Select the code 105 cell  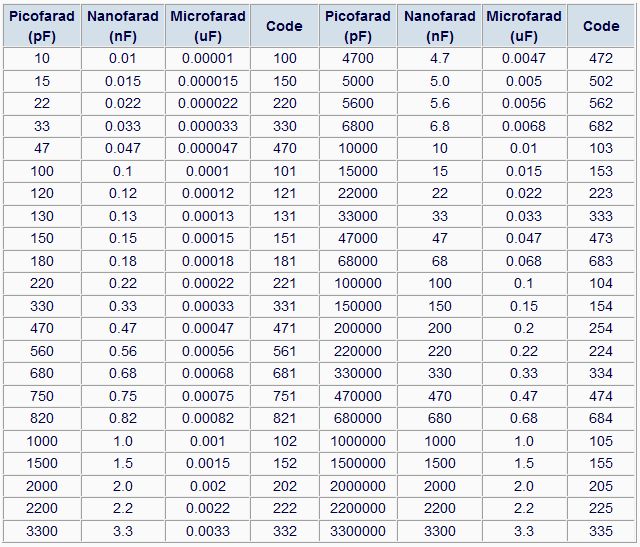point(600,441)
